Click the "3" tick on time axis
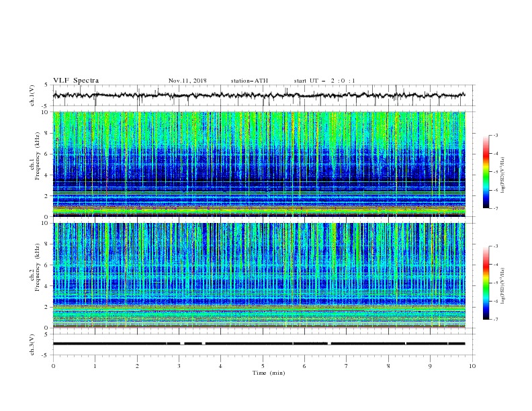The height and width of the screenshot is (411, 532). tap(179, 366)
